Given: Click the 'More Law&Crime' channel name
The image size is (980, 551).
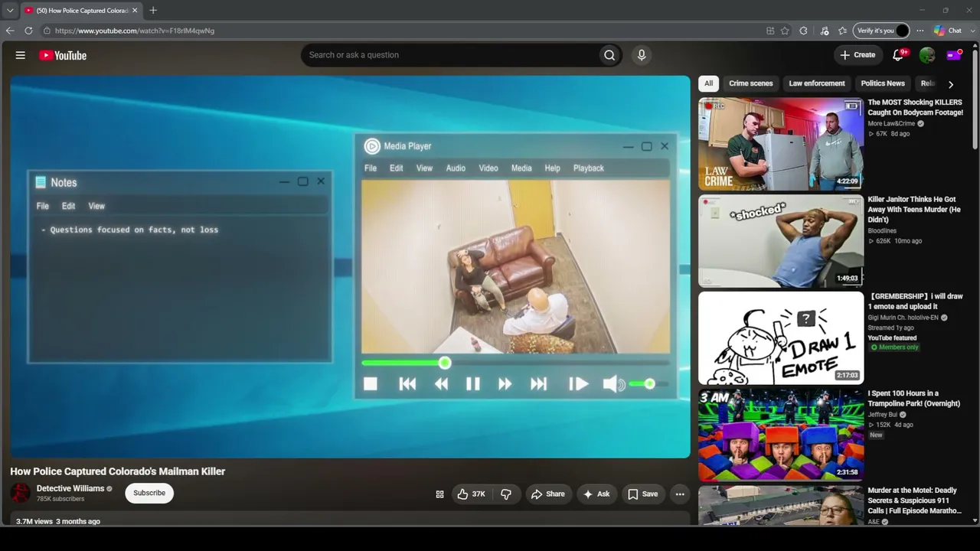Looking at the screenshot, I should click(x=891, y=123).
